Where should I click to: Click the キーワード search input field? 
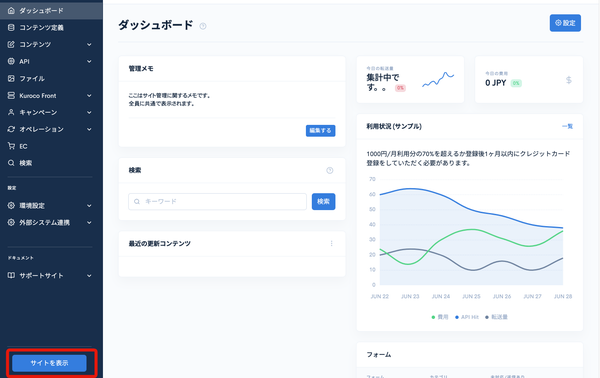tap(217, 201)
